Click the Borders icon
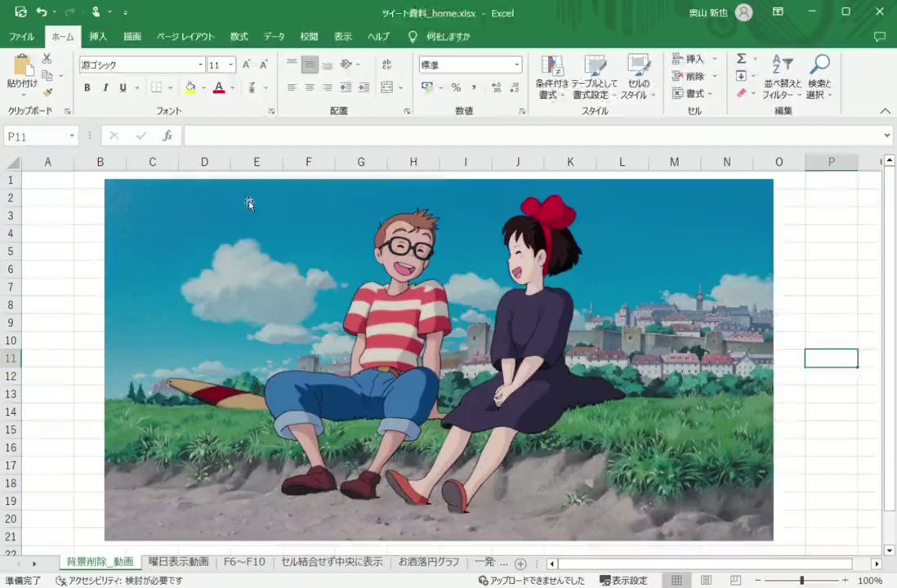 click(x=156, y=87)
